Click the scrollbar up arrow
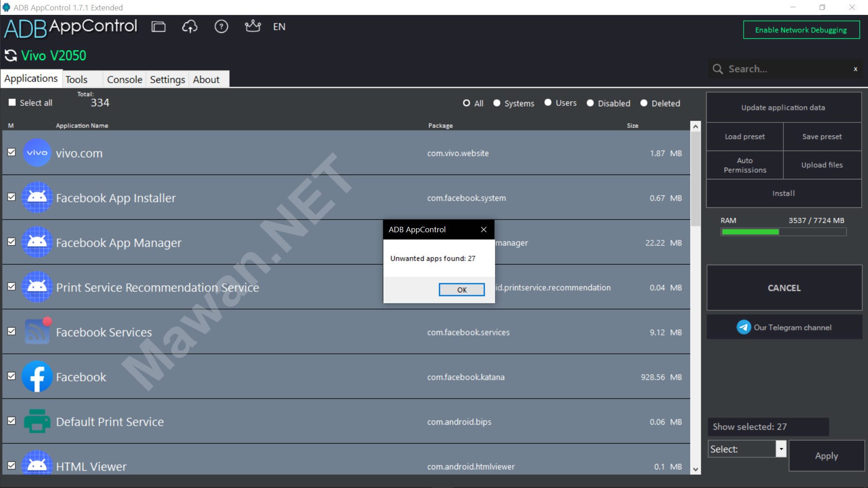Image resolution: width=868 pixels, height=488 pixels. tap(695, 127)
